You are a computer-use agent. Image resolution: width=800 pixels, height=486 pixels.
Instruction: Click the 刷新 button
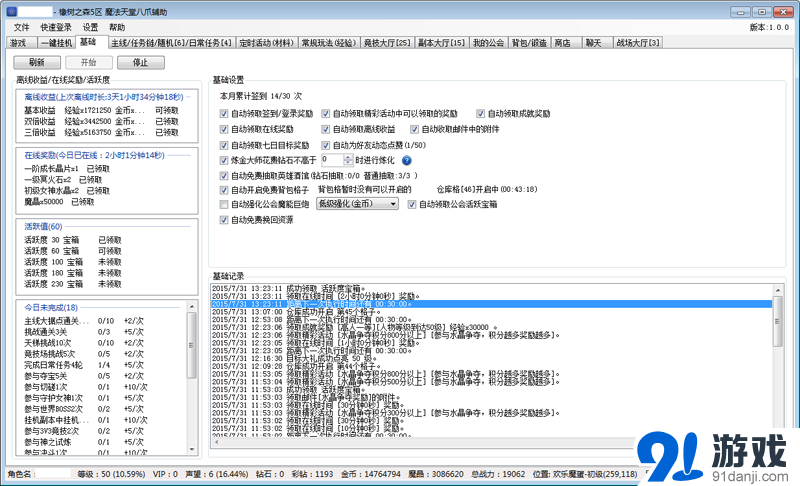coord(37,63)
